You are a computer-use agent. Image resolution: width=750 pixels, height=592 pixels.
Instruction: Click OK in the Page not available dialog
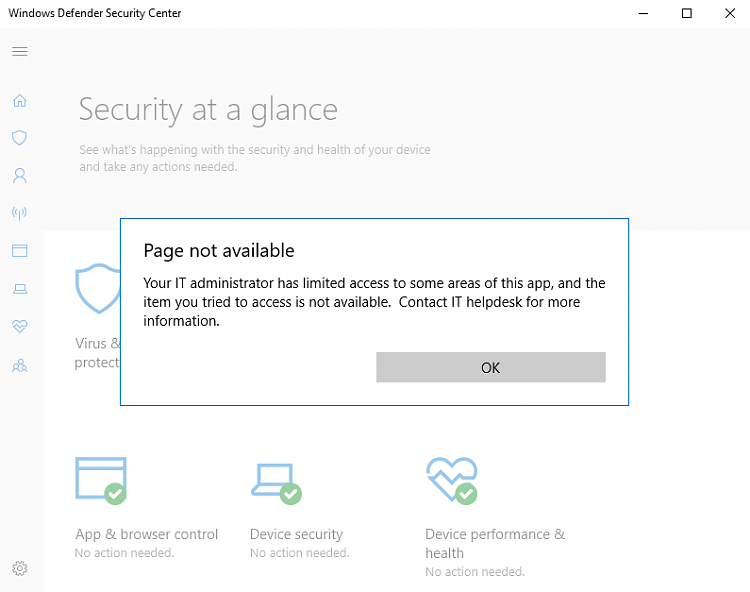pos(491,367)
